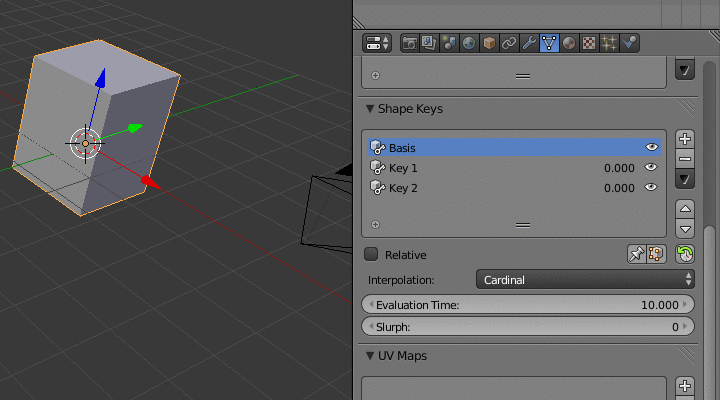Select the Basis shape key
The height and width of the screenshot is (400, 720).
point(514,147)
